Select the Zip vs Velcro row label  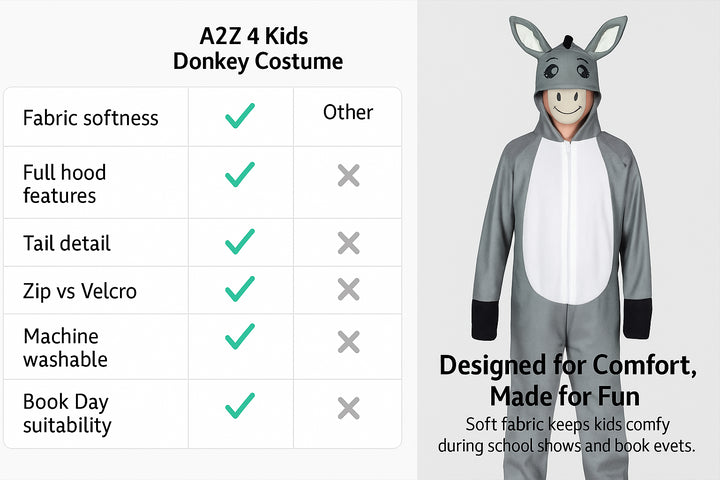(80, 291)
